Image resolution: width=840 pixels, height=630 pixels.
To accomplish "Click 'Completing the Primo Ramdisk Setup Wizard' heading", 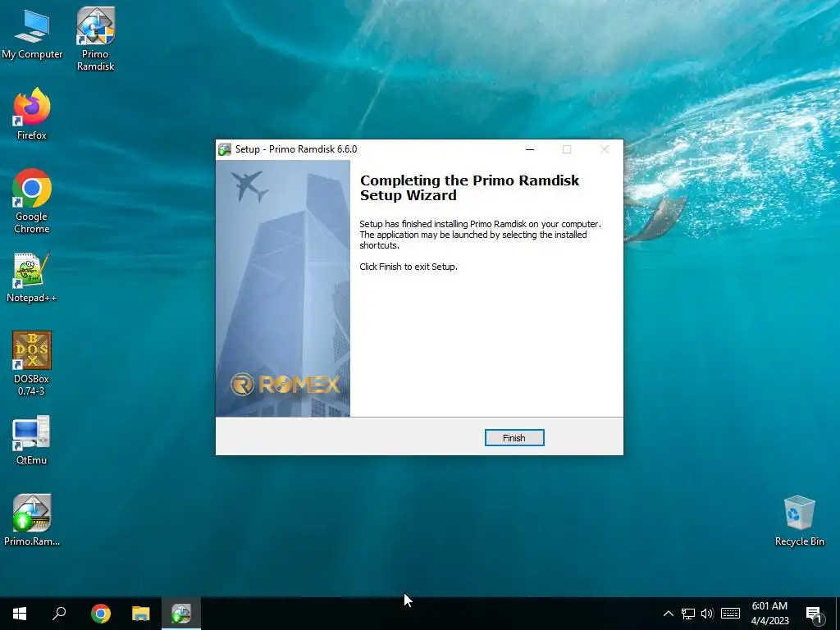I will 469,188.
